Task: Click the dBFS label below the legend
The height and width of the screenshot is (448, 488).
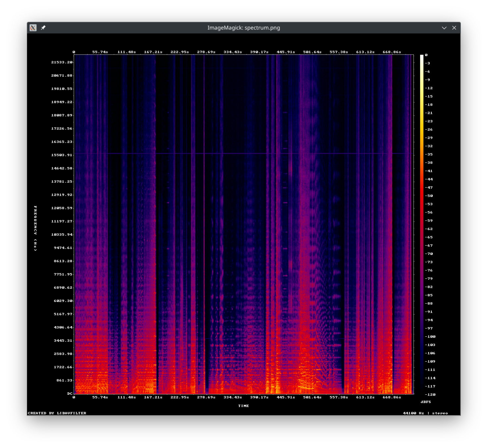Action: point(426,401)
